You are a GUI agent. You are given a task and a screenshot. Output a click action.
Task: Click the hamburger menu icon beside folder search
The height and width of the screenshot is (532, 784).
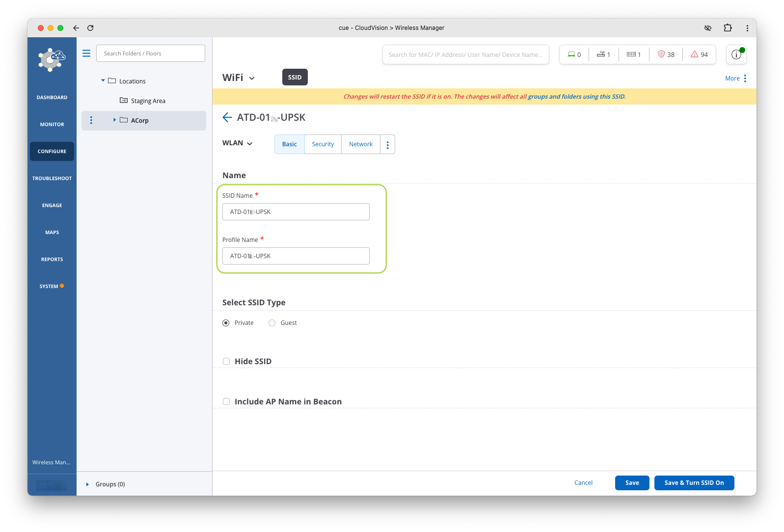[x=86, y=53]
